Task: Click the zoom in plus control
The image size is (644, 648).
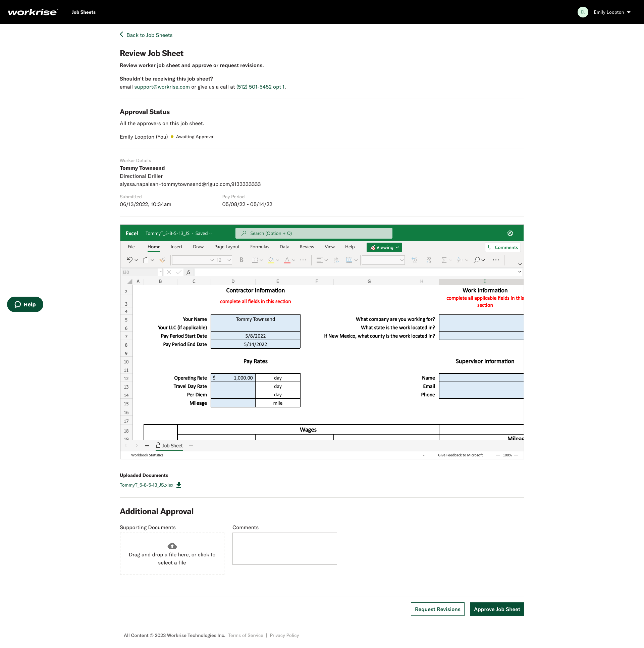Action: (516, 455)
